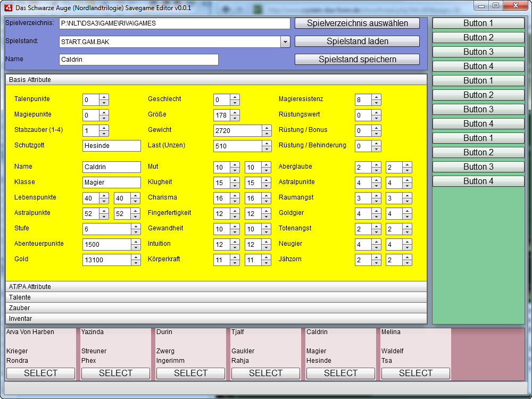Decrement the Stabzauber (1-4) spinner

coord(104,134)
